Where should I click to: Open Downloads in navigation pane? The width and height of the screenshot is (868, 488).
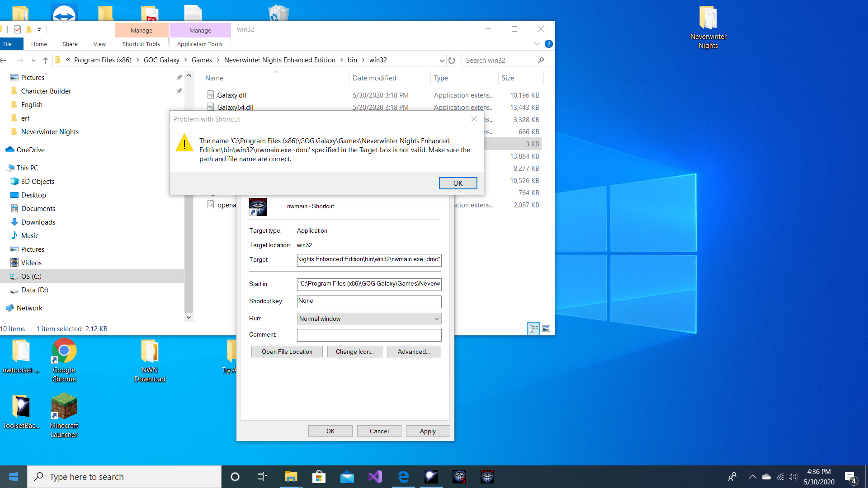pyautogui.click(x=38, y=222)
